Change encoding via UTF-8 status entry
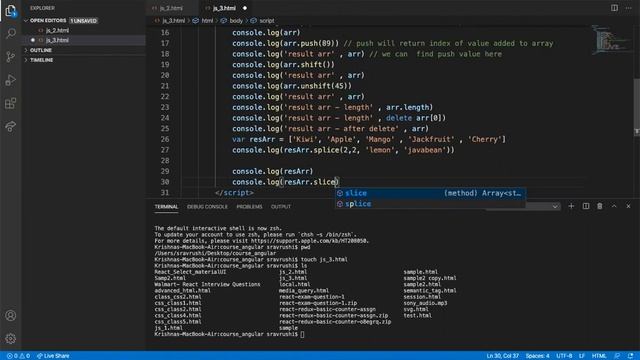 [564, 356]
